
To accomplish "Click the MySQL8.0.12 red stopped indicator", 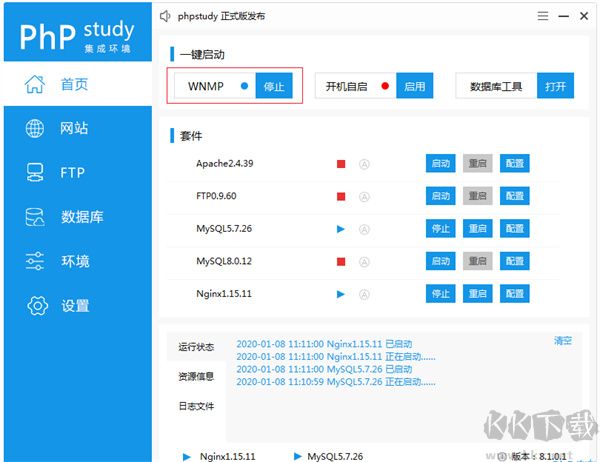I will click(x=341, y=262).
